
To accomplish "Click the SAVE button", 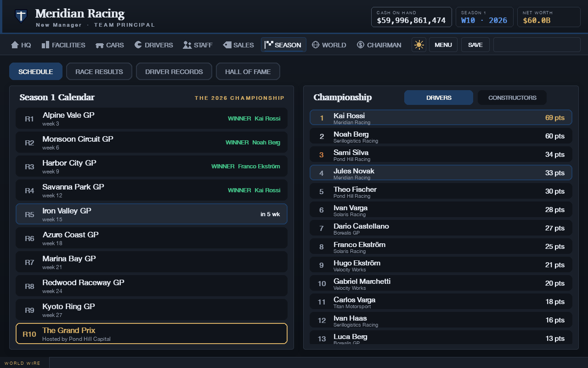I will 475,45.
